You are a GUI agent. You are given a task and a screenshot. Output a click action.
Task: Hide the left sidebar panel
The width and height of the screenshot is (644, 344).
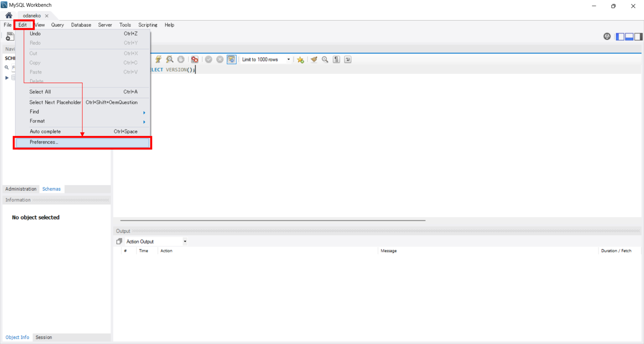pyautogui.click(x=620, y=36)
